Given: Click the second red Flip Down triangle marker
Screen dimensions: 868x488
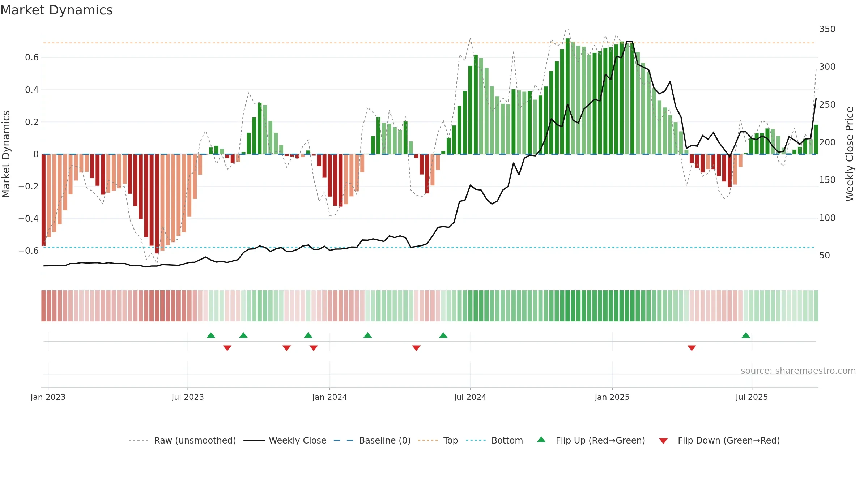Looking at the screenshot, I should (286, 348).
